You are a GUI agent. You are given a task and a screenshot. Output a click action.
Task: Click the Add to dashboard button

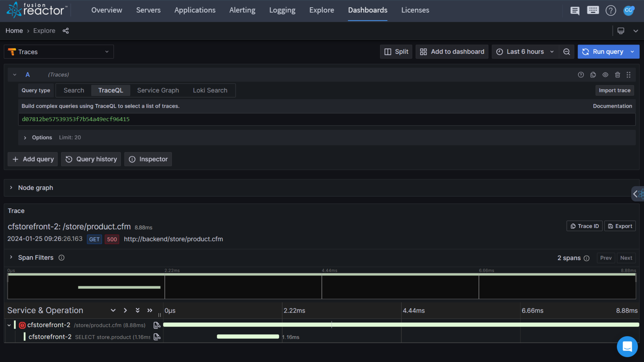click(x=452, y=52)
